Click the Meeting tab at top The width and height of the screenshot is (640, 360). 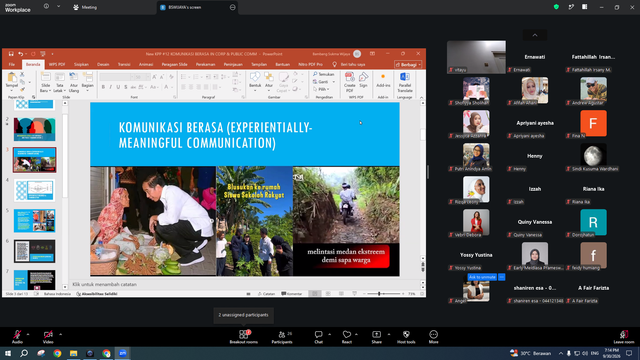[x=85, y=7]
